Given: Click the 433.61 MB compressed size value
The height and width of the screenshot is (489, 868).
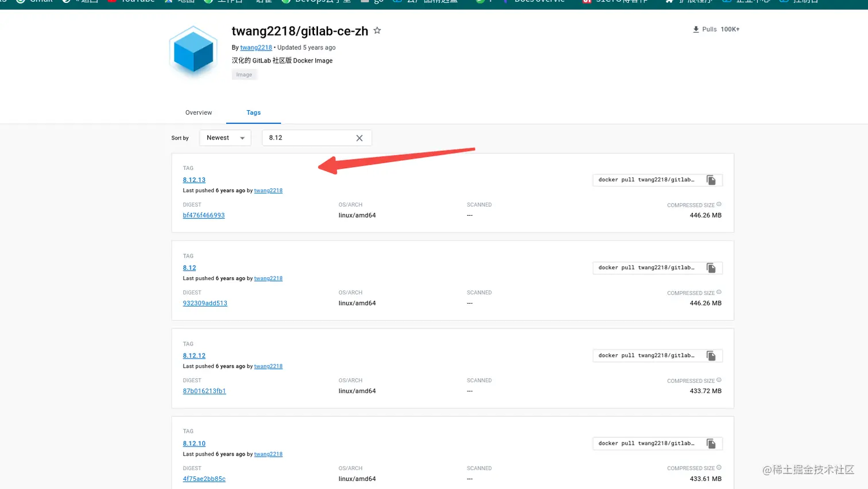Looking at the screenshot, I should pyautogui.click(x=706, y=479).
